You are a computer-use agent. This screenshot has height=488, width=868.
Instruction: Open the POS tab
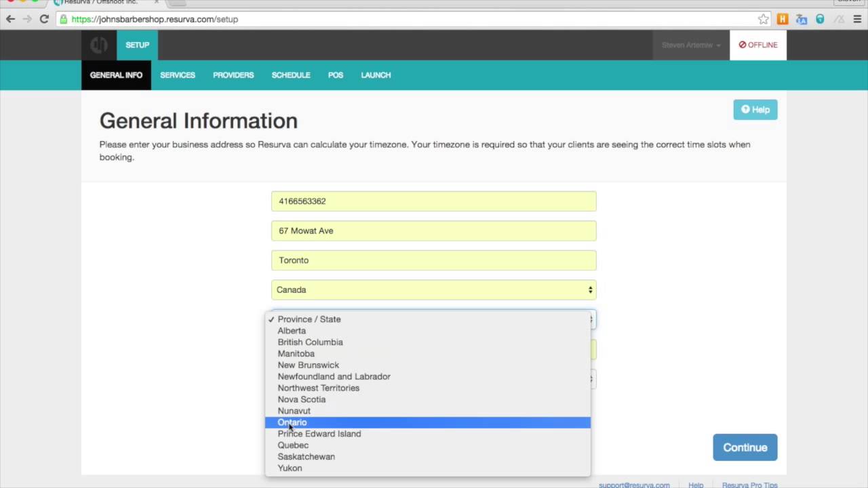click(x=336, y=75)
